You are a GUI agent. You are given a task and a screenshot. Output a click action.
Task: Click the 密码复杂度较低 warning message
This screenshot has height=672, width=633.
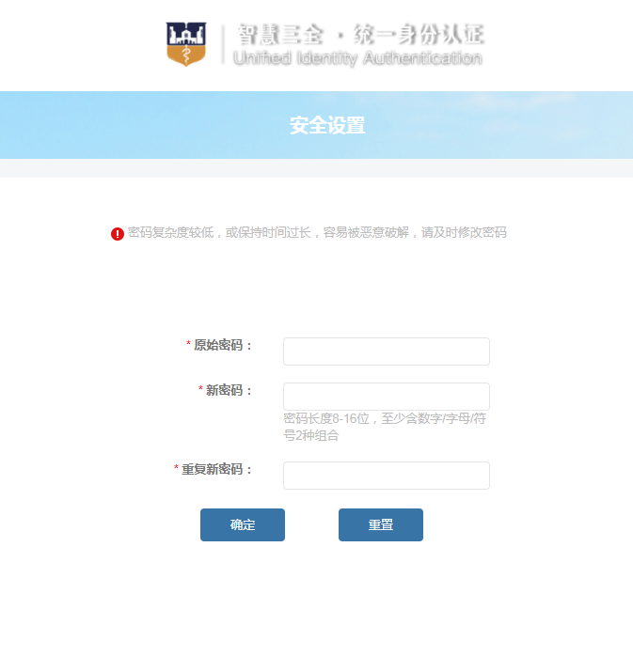pyautogui.click(x=317, y=233)
